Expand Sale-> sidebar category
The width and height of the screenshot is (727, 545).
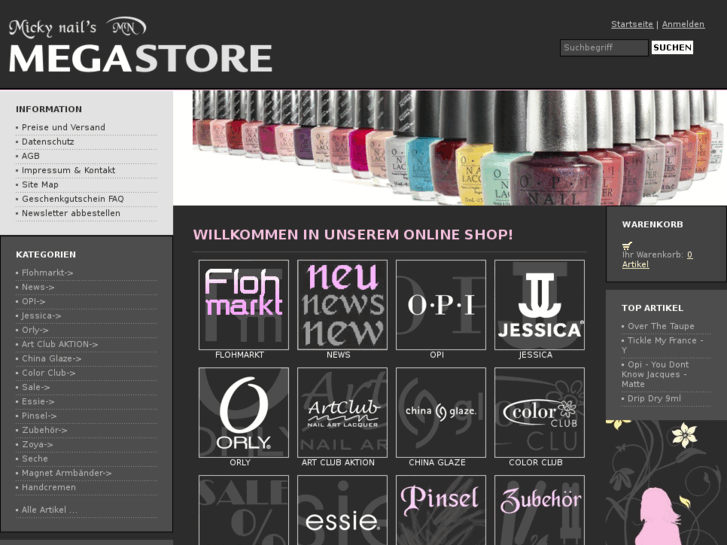point(36,387)
